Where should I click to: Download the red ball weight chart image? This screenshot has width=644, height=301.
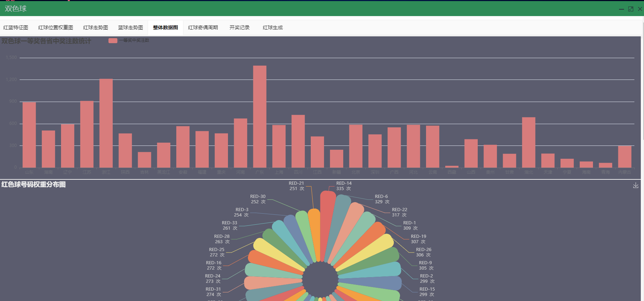[635, 185]
